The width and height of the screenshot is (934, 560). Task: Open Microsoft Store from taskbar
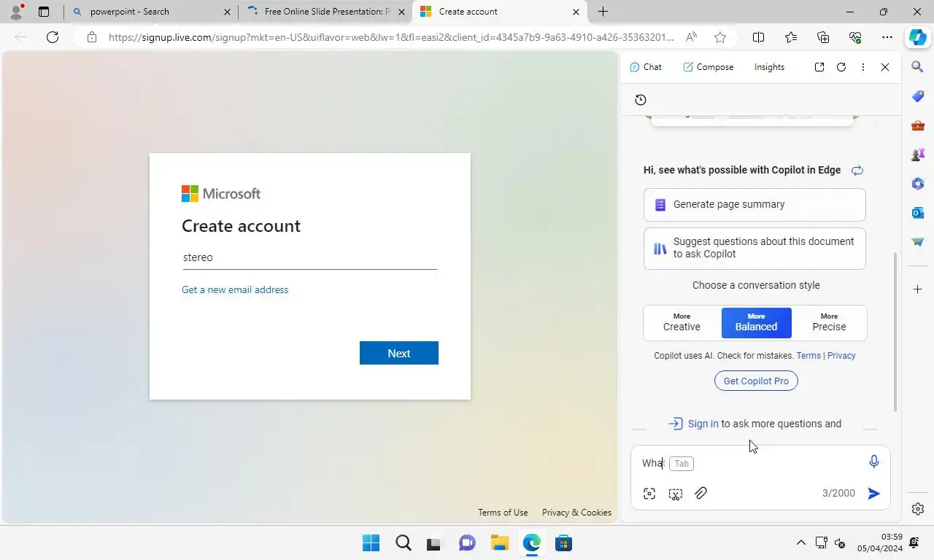(563, 543)
